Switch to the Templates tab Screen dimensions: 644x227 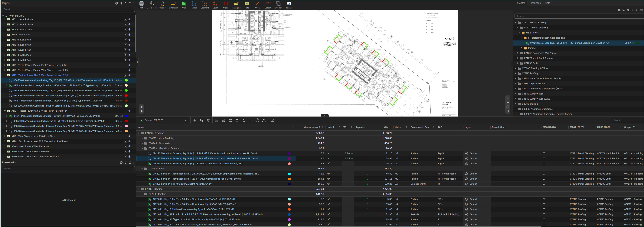click(x=535, y=3)
